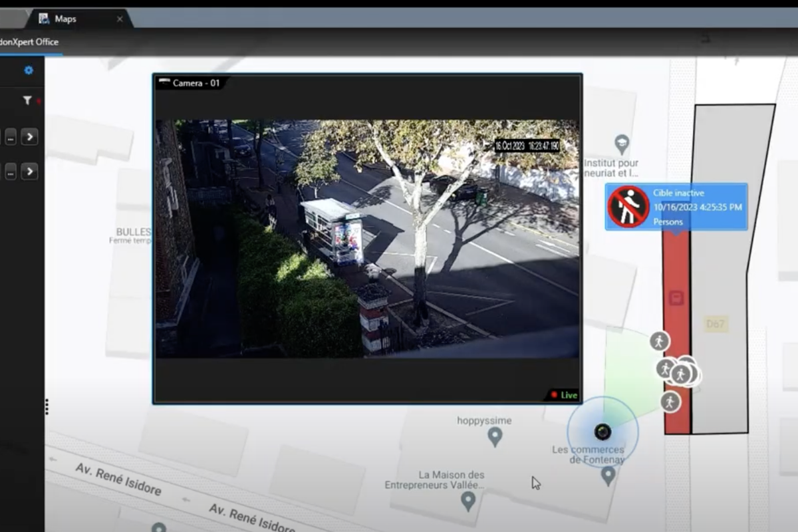
Task: Select the donXpert Office tab
Action: [x=30, y=42]
